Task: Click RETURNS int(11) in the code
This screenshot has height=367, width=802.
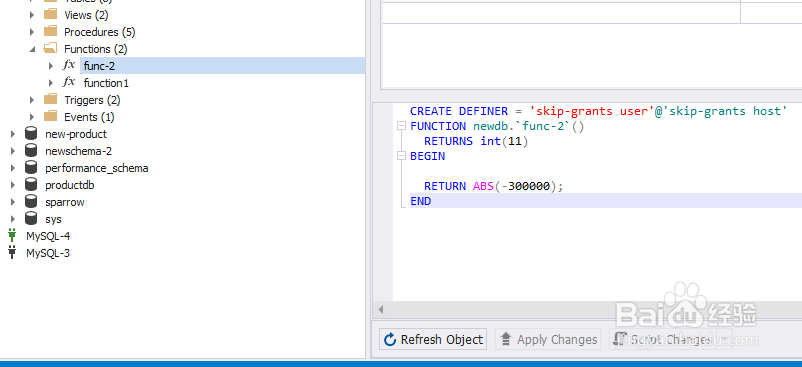Action: tap(476, 141)
